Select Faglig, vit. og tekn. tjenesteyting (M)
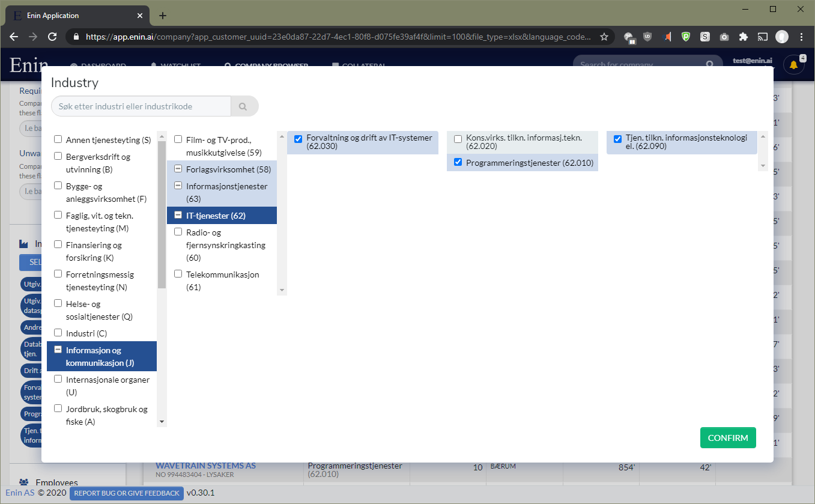This screenshot has height=504, width=815. (x=101, y=222)
